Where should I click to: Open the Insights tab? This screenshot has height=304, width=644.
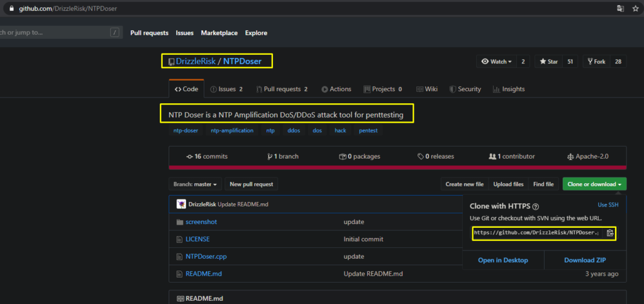click(x=509, y=89)
